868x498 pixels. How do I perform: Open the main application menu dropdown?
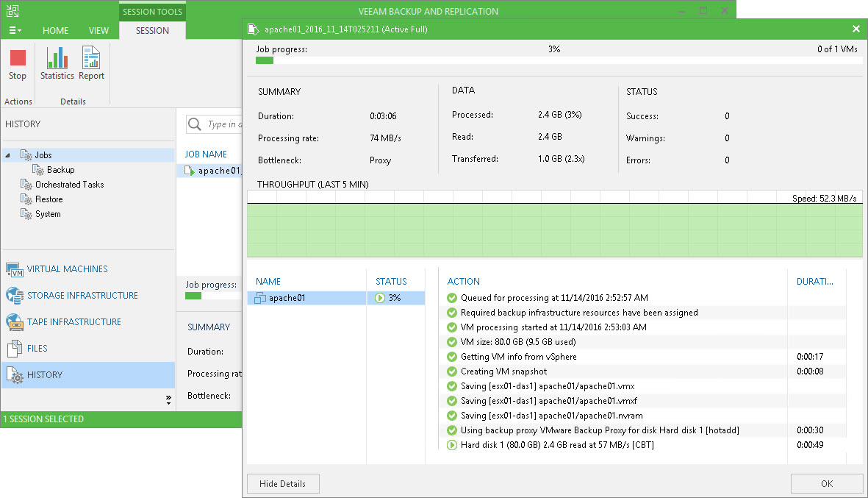(x=15, y=31)
